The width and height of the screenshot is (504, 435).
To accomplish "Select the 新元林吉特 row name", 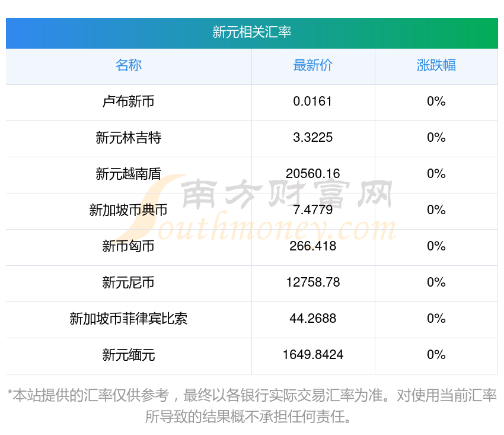I will pos(129,138).
